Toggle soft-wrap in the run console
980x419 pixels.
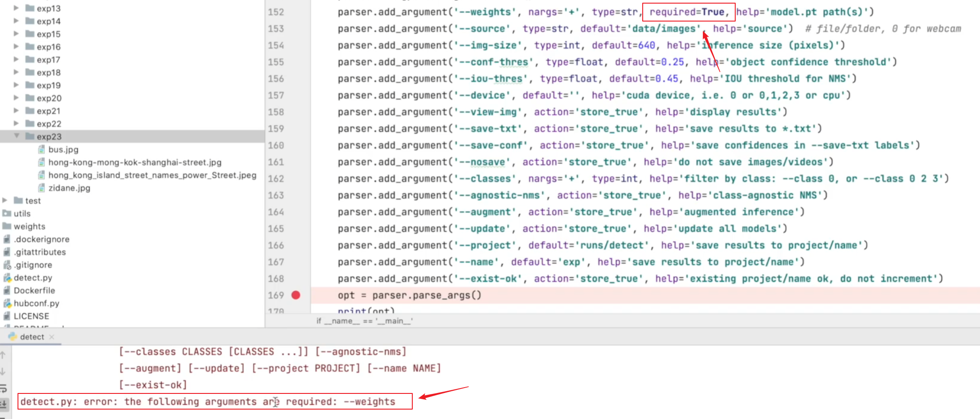(x=3, y=388)
